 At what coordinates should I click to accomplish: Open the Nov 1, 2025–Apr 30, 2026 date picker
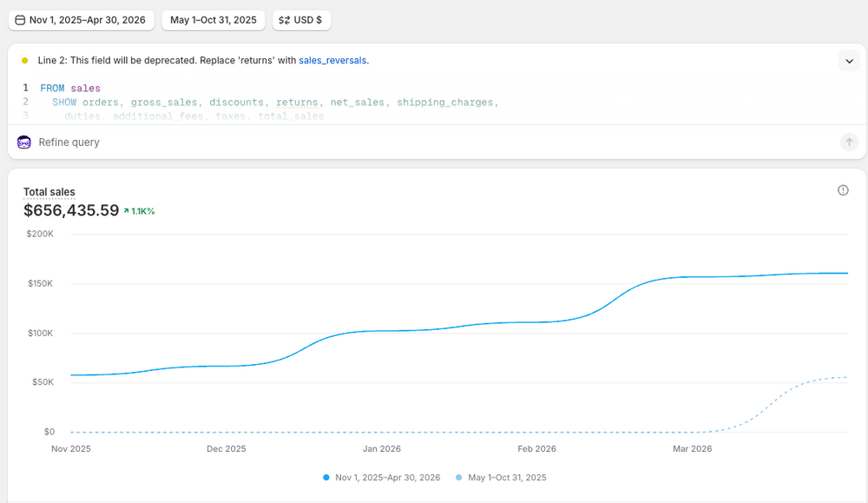pos(82,20)
